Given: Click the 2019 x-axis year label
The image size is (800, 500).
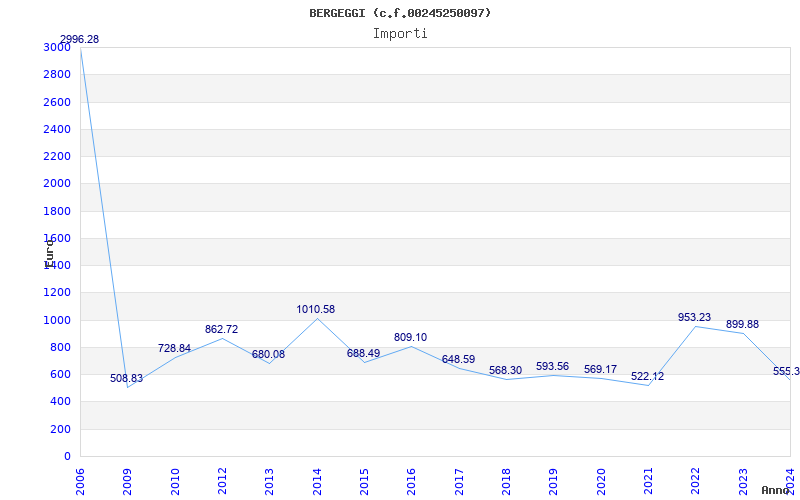Looking at the screenshot, I should [x=554, y=481].
